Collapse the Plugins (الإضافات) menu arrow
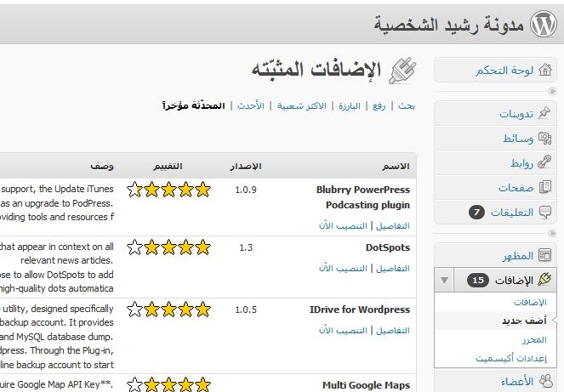 (444, 280)
